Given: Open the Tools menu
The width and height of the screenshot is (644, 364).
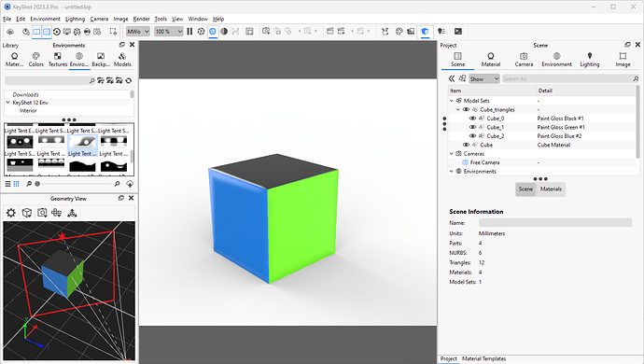Looking at the screenshot, I should 161,19.
